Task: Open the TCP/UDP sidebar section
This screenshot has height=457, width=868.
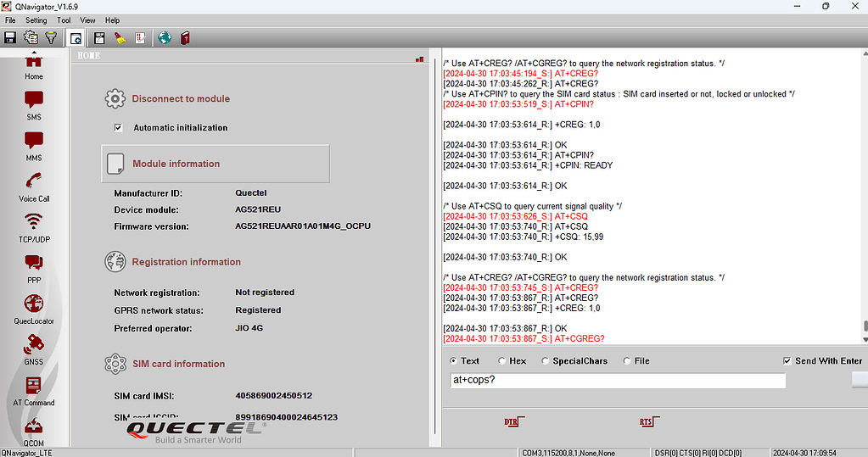Action: coord(34,229)
